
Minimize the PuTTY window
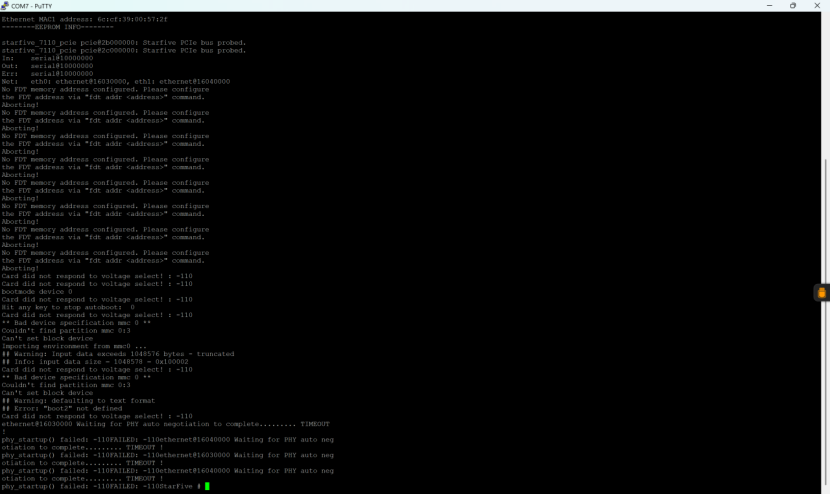pyautogui.click(x=765, y=5)
